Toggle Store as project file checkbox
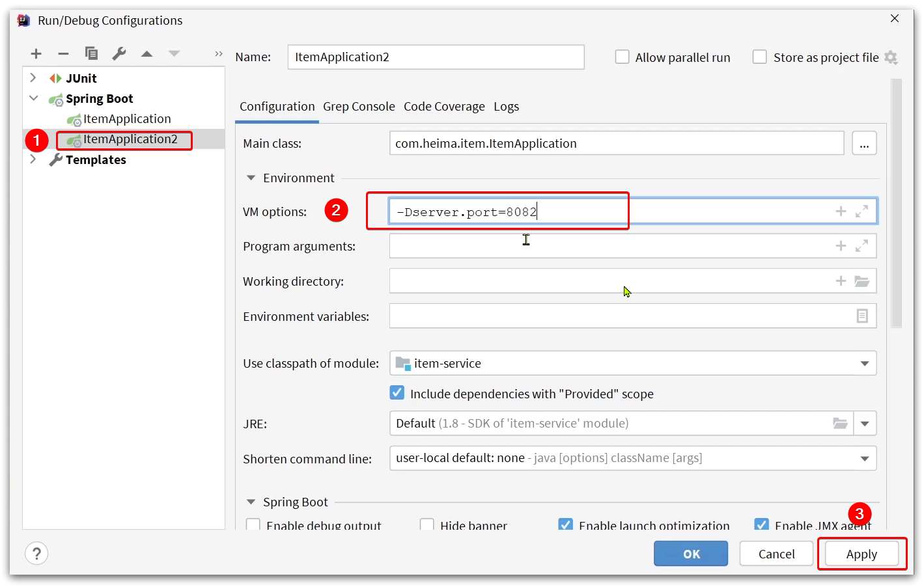Viewport: 924px width, 587px height. (759, 57)
